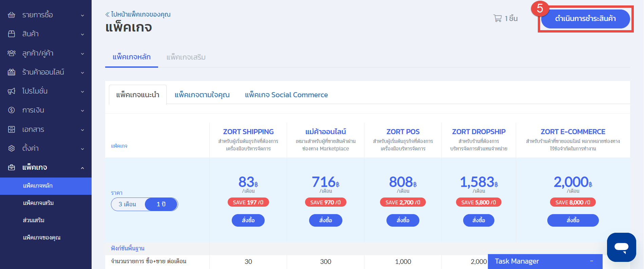Switch to the แพ็คเกจเสริม top tab
Viewport: 644px width, 269px height.
click(186, 57)
